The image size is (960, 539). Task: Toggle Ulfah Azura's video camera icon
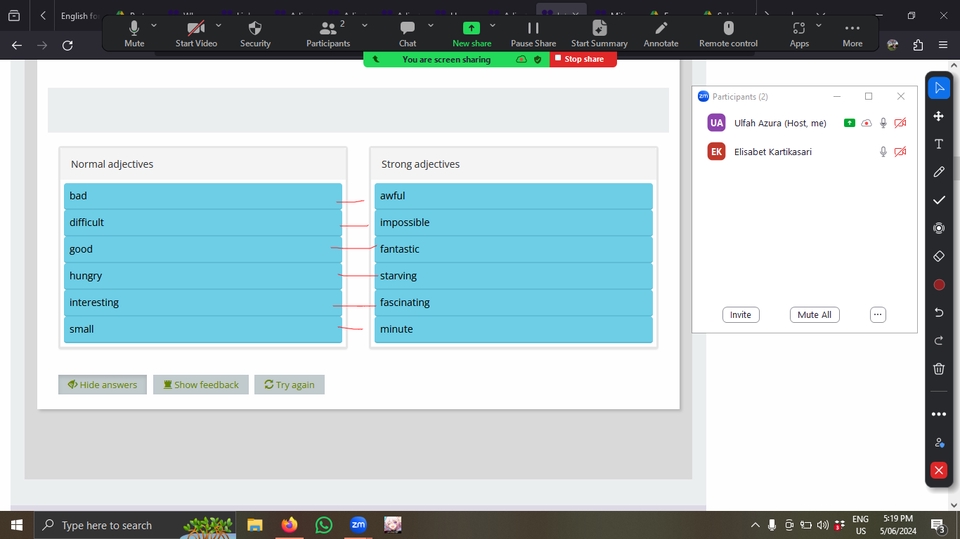click(x=900, y=123)
